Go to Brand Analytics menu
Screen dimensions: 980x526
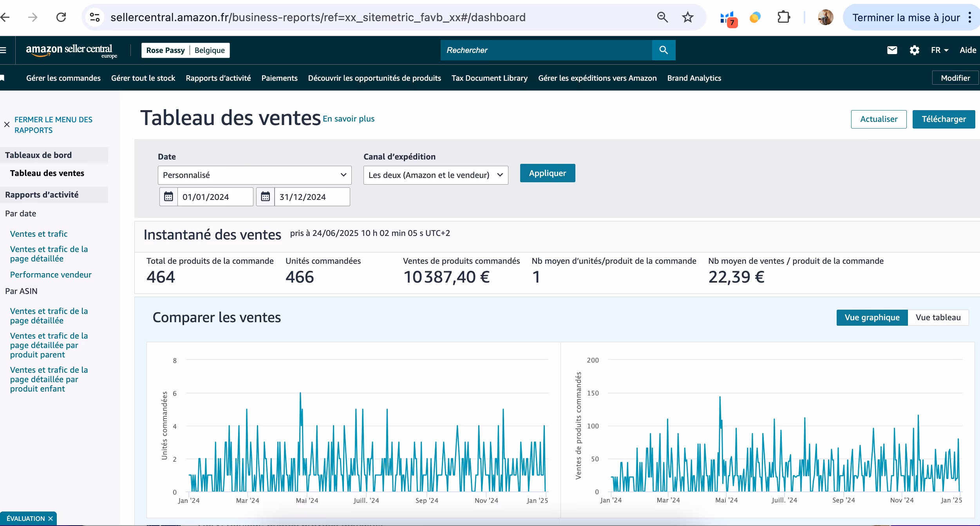694,78
